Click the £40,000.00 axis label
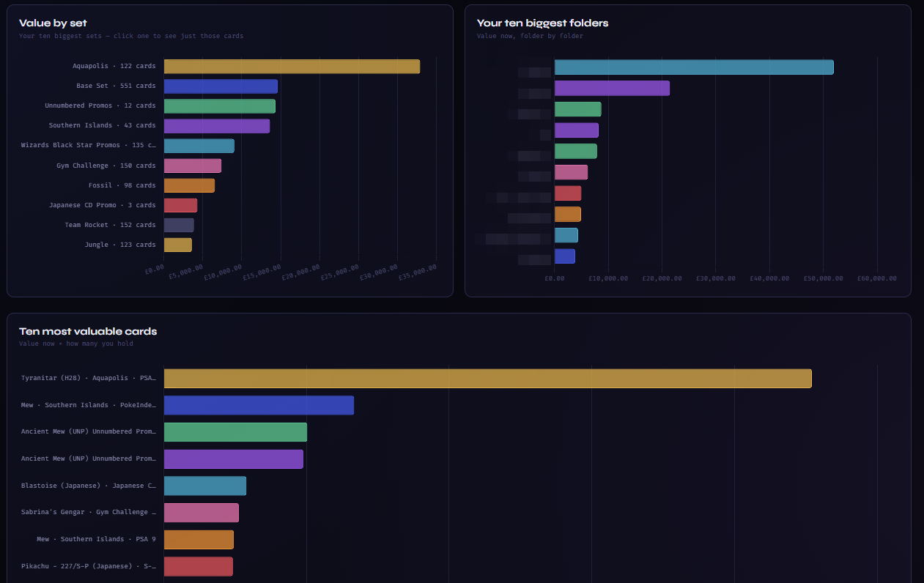924x583 pixels. pyautogui.click(x=769, y=278)
